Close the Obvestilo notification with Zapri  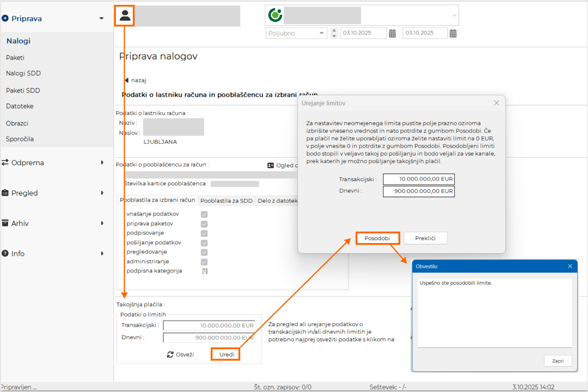[x=557, y=361]
